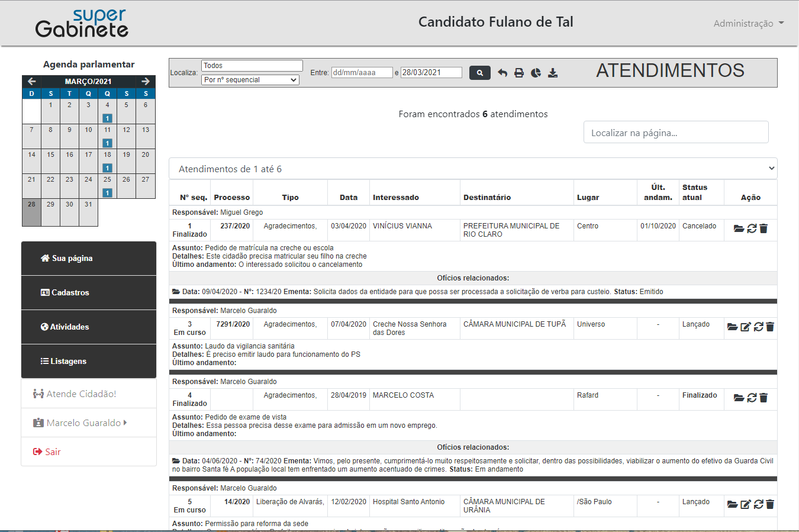Open the Administração dropdown menu
The image size is (799, 532).
[748, 23]
